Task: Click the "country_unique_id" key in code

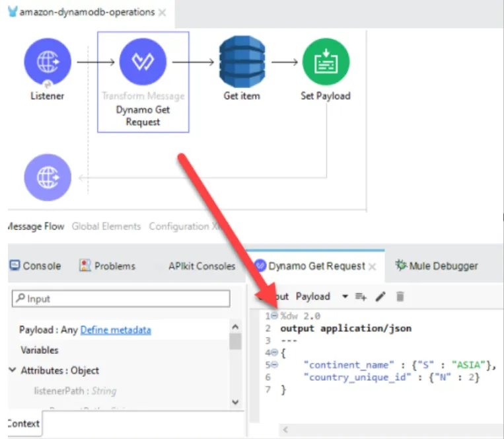Action: [357, 377]
